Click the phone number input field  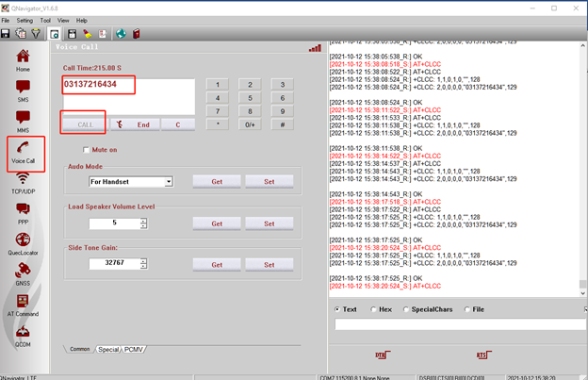tap(128, 96)
